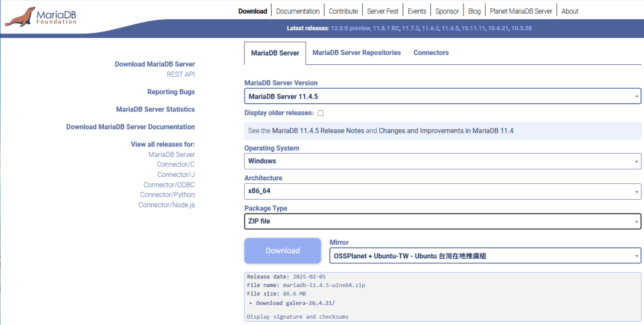Image resolution: width=644 pixels, height=325 pixels.
Task: Open the REST API sidebar link
Action: pos(180,74)
